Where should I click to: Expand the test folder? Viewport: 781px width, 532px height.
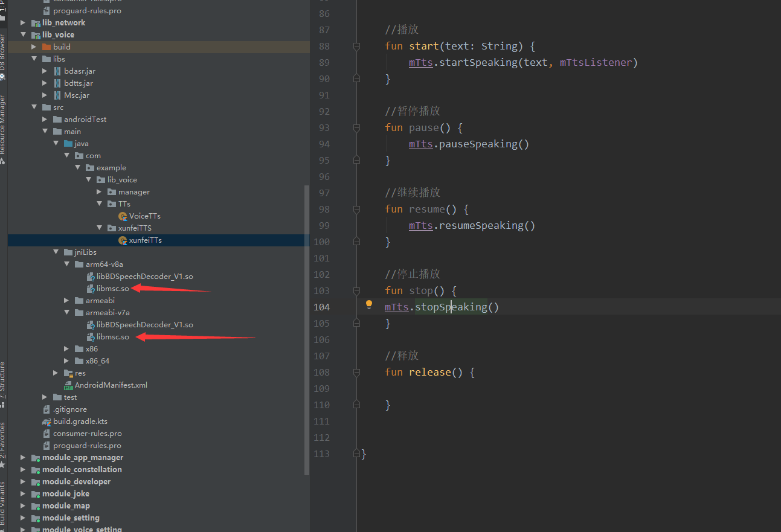coord(45,397)
